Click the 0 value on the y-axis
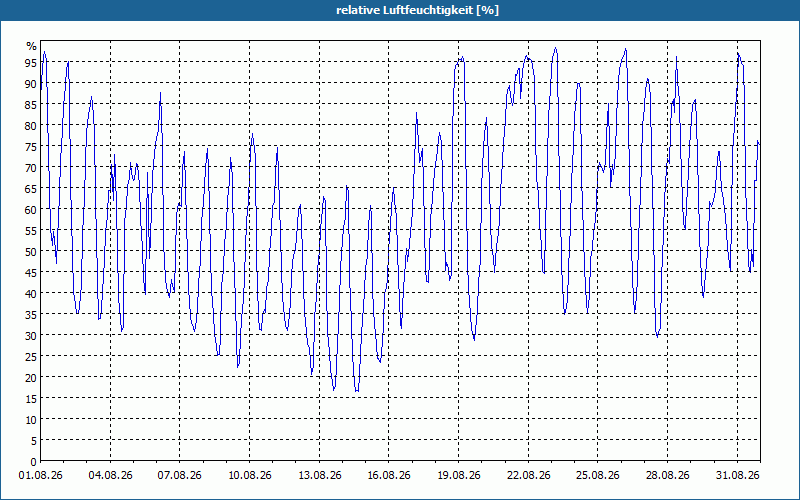Viewport: 800px width, 500px height. 34,462
